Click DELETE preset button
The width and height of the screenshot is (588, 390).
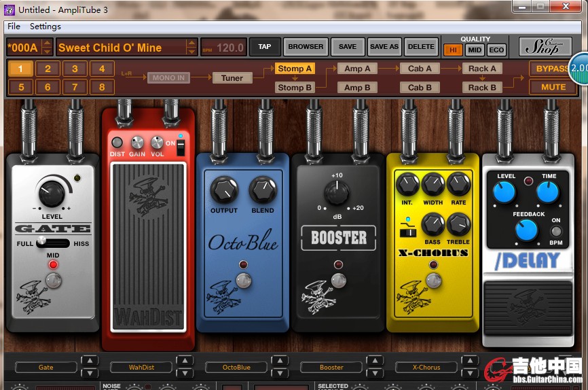[x=421, y=47]
